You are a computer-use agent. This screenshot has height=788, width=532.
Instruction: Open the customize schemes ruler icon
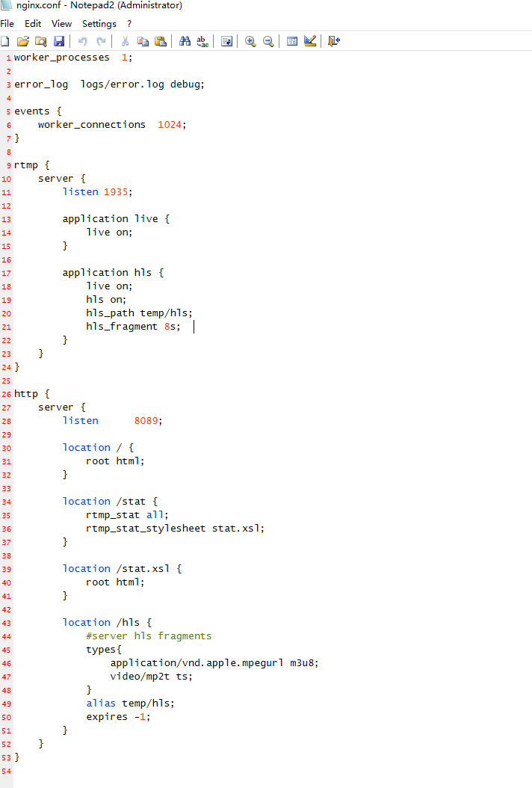click(310, 41)
